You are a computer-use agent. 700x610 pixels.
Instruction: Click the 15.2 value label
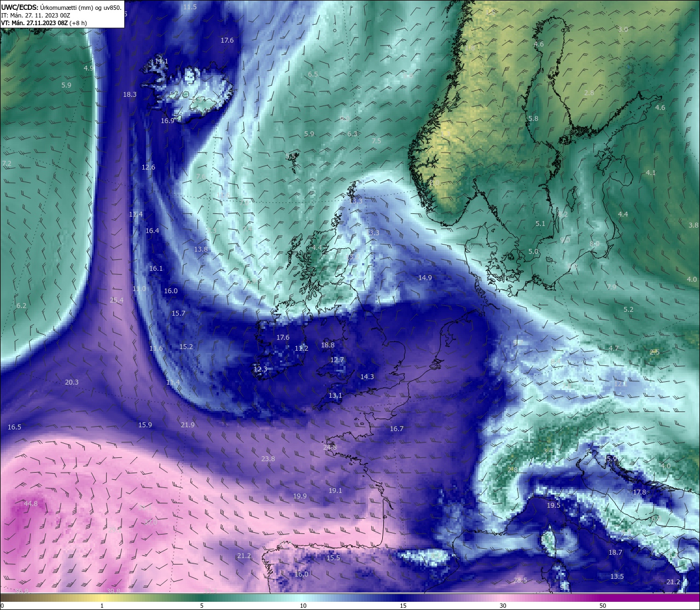point(186,346)
